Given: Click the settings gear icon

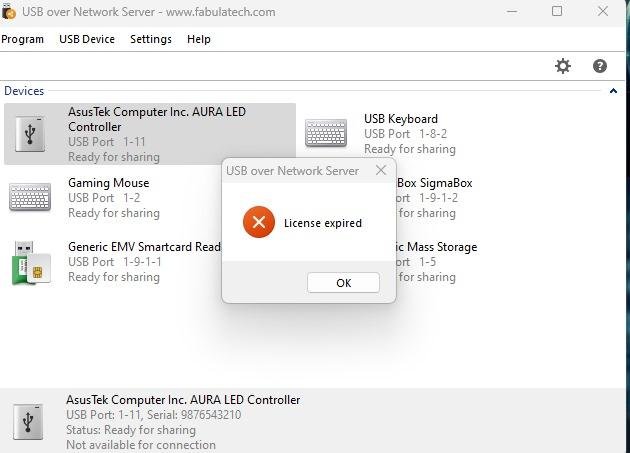Looking at the screenshot, I should 563,66.
